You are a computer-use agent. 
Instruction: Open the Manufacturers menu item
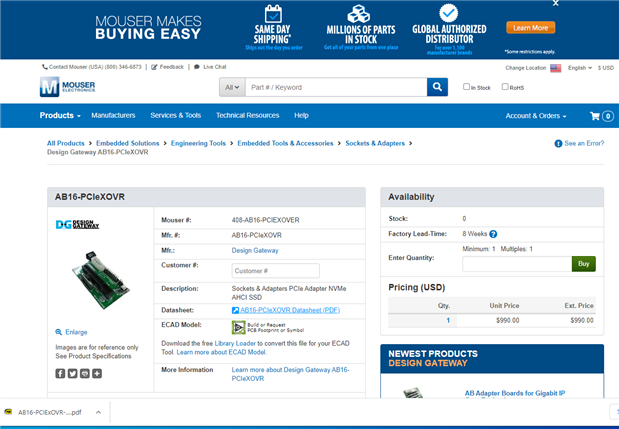tap(113, 115)
